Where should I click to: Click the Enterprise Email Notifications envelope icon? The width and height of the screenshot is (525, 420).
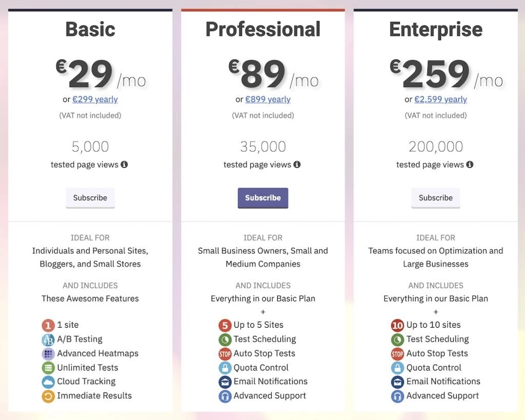point(397,382)
